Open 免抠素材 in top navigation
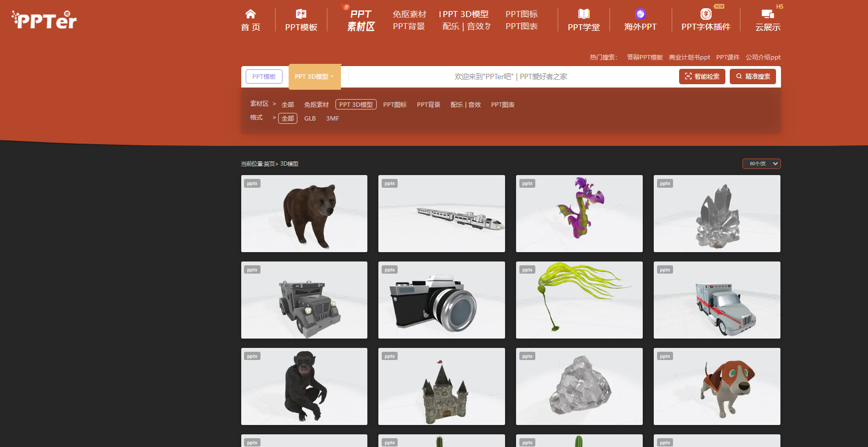This screenshot has width=868, height=447. point(409,14)
